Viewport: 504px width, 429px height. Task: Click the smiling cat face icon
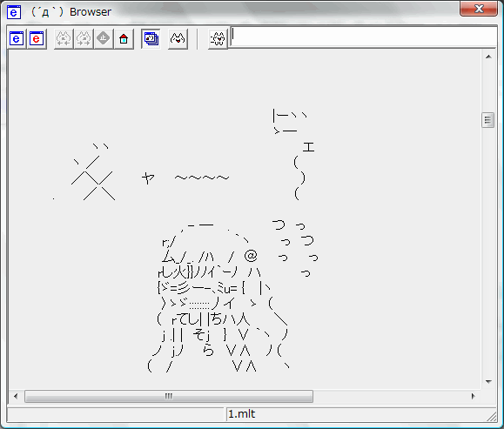178,39
